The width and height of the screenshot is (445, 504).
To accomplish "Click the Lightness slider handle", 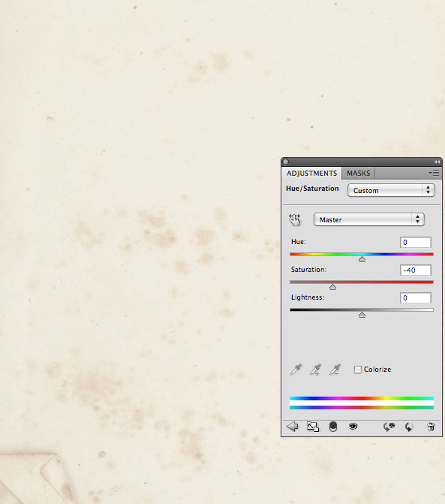I will tap(362, 315).
